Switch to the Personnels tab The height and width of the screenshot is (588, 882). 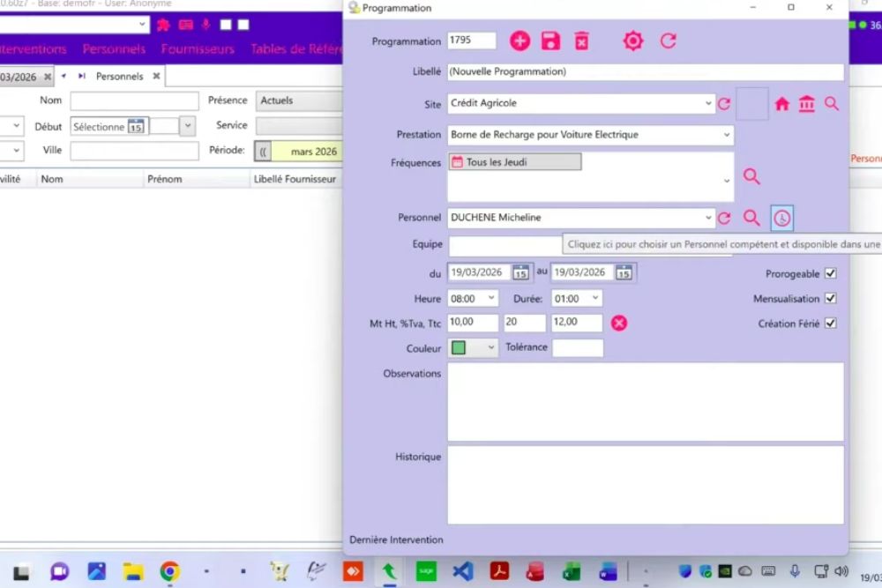pos(120,77)
